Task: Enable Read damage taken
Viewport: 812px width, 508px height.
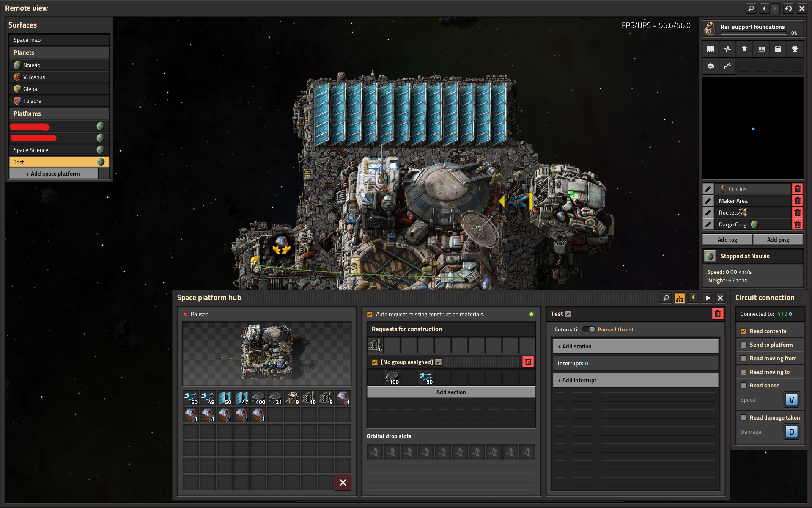Action: coord(743,418)
